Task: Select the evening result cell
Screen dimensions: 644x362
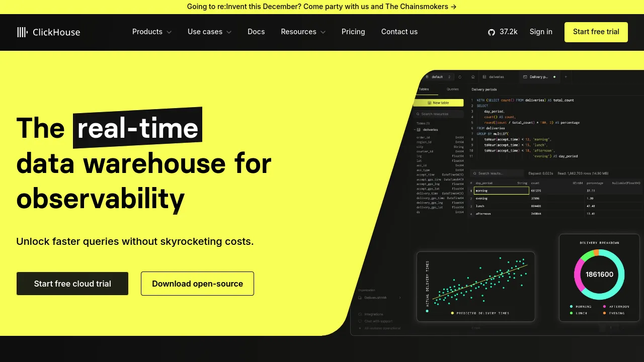Action: [x=501, y=199]
